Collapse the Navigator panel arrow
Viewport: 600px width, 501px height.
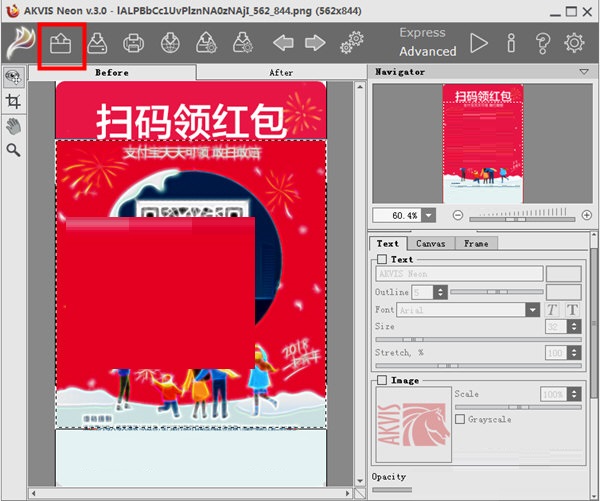(584, 72)
